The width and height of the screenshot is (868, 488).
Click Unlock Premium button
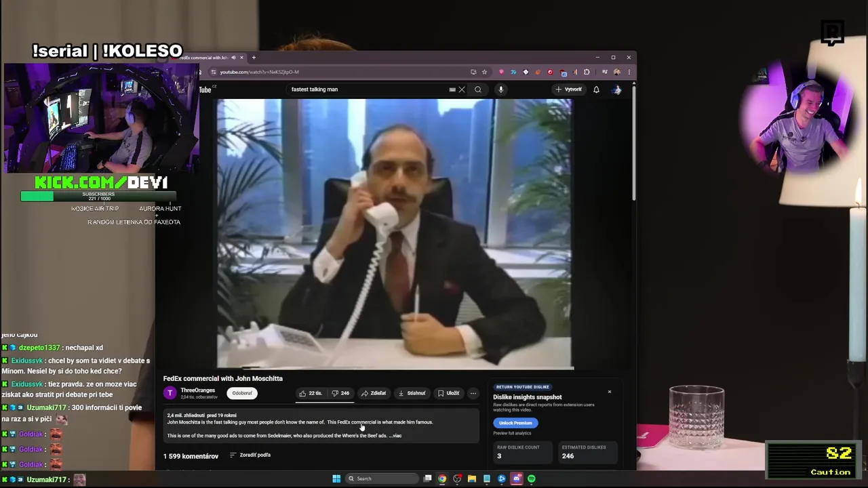pos(515,423)
